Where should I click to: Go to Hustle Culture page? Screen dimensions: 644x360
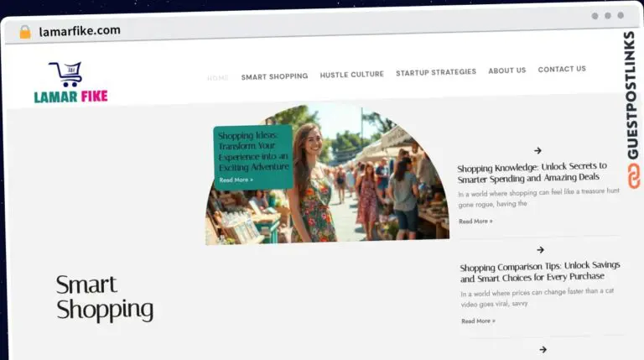[351, 75]
